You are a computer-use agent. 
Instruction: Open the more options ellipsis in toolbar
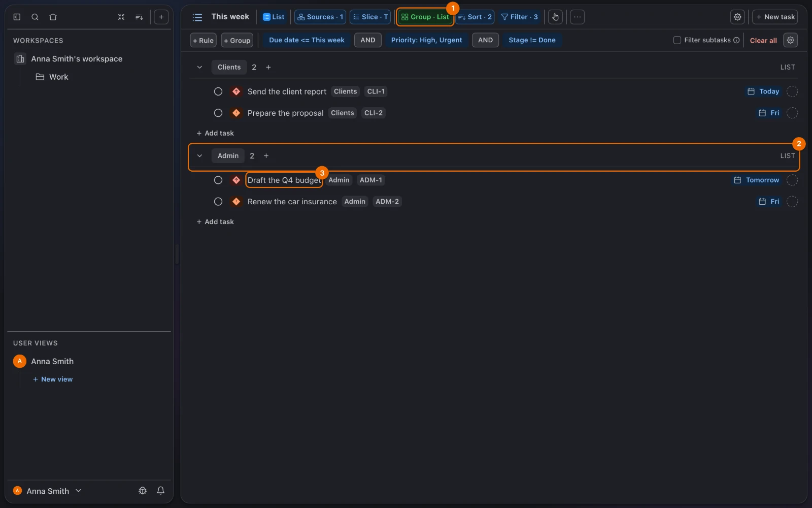[x=577, y=17]
